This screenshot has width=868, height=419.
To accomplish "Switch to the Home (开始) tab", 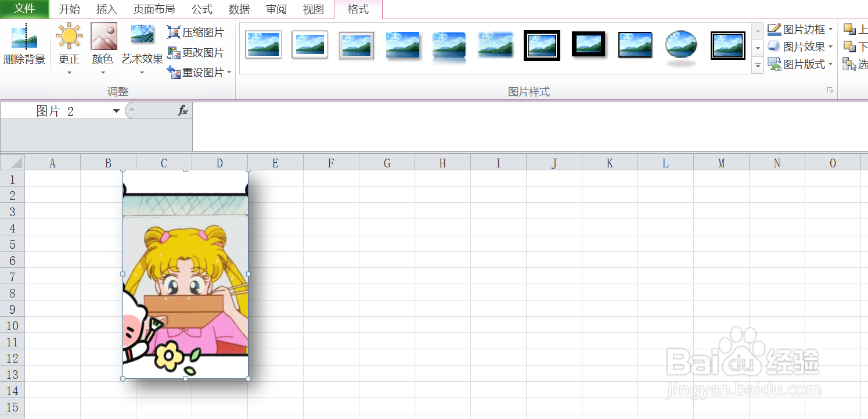I will [70, 9].
